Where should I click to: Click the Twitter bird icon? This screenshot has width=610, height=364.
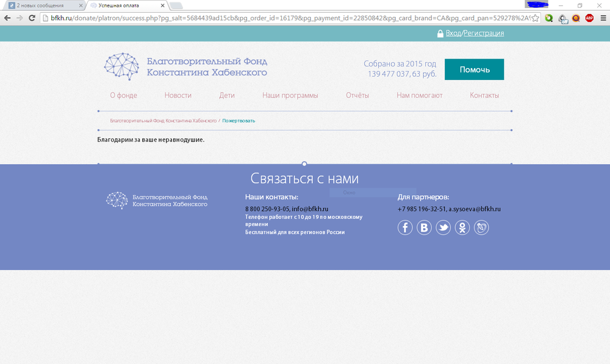[x=443, y=227]
